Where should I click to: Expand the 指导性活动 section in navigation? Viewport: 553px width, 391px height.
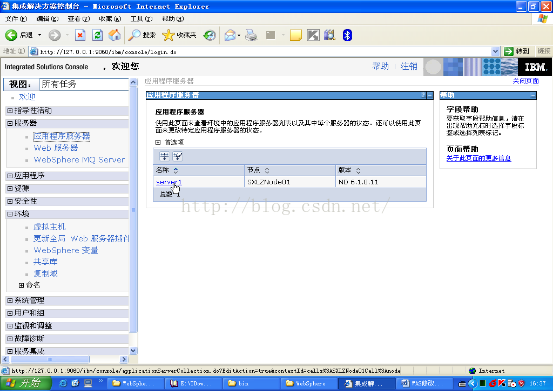(10, 111)
